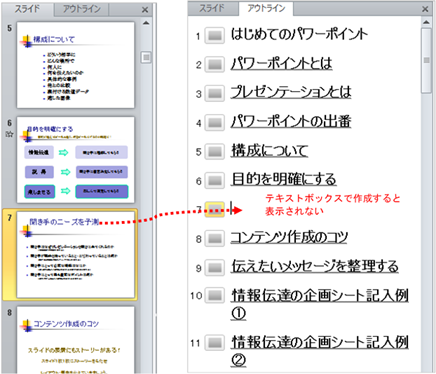Viewport: 436px width, 374px height.
Task: Click the empty title line of outline item 7
Action: click(x=231, y=209)
